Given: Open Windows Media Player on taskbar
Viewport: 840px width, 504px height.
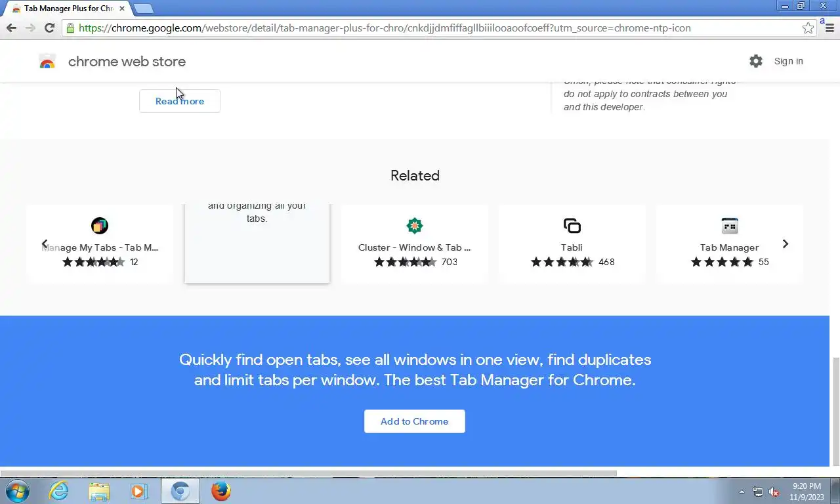Looking at the screenshot, I should pyautogui.click(x=138, y=491).
